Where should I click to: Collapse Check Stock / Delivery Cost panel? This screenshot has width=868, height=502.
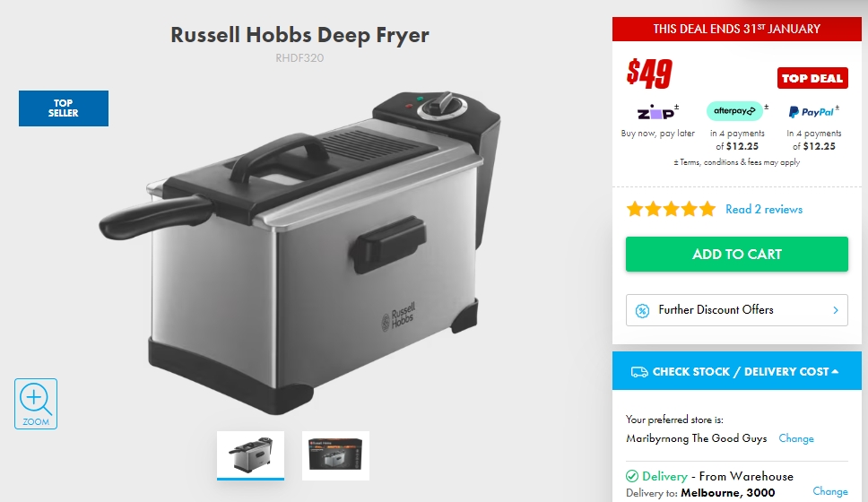737,371
